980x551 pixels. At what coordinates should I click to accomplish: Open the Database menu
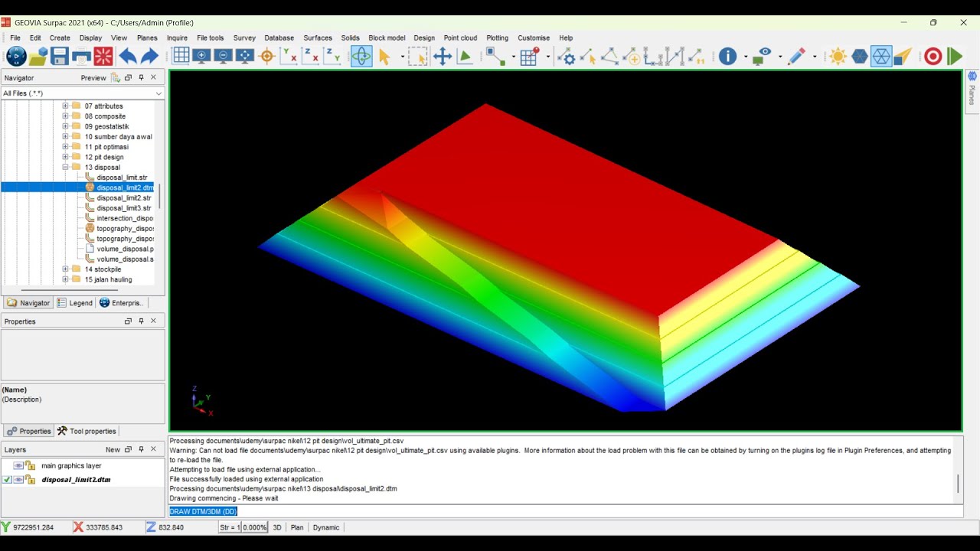pyautogui.click(x=279, y=37)
